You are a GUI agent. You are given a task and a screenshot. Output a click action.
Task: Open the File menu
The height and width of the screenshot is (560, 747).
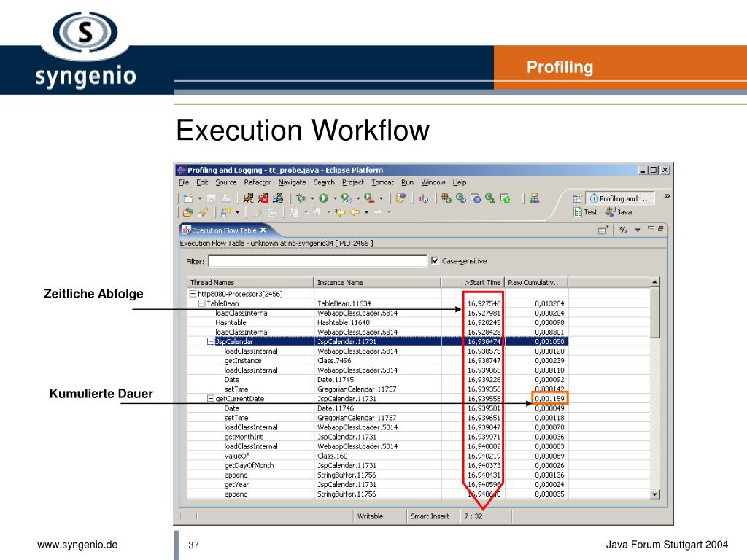coord(184,182)
